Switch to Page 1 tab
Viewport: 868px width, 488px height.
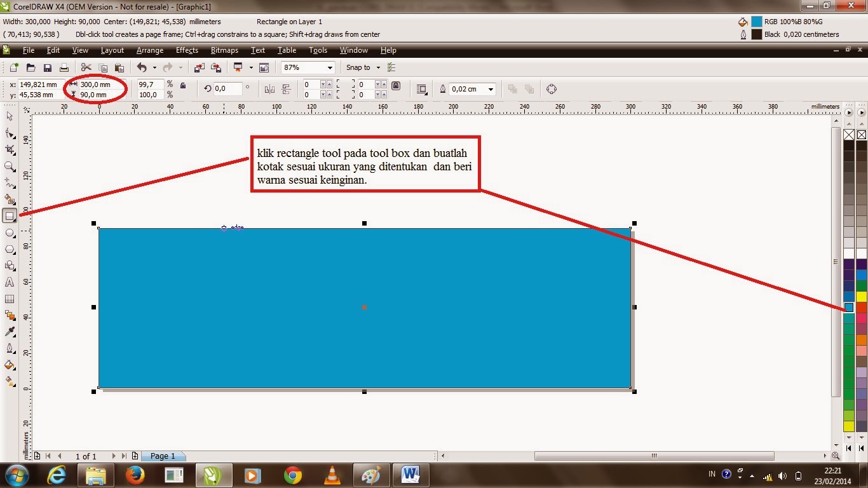tap(163, 456)
